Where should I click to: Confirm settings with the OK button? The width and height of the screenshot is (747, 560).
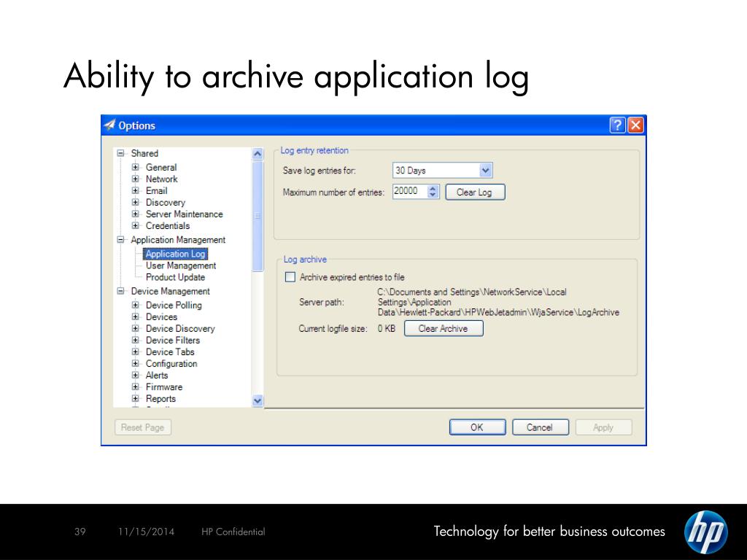point(477,427)
